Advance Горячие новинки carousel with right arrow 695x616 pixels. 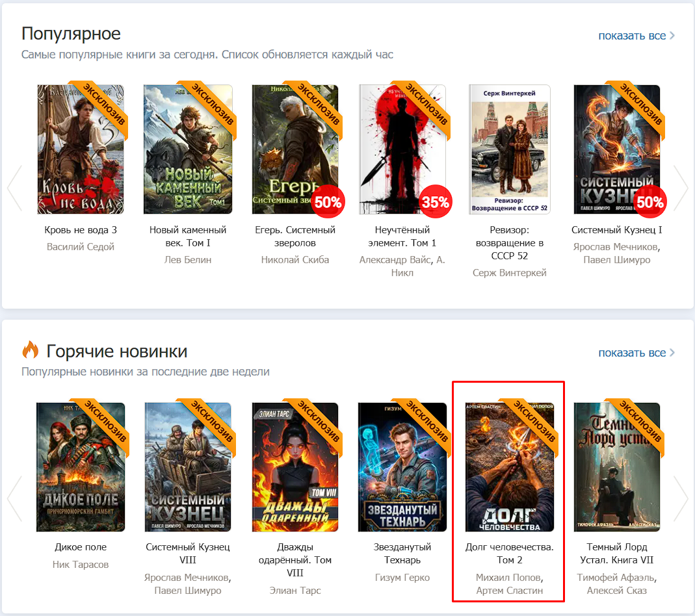pyautogui.click(x=680, y=499)
